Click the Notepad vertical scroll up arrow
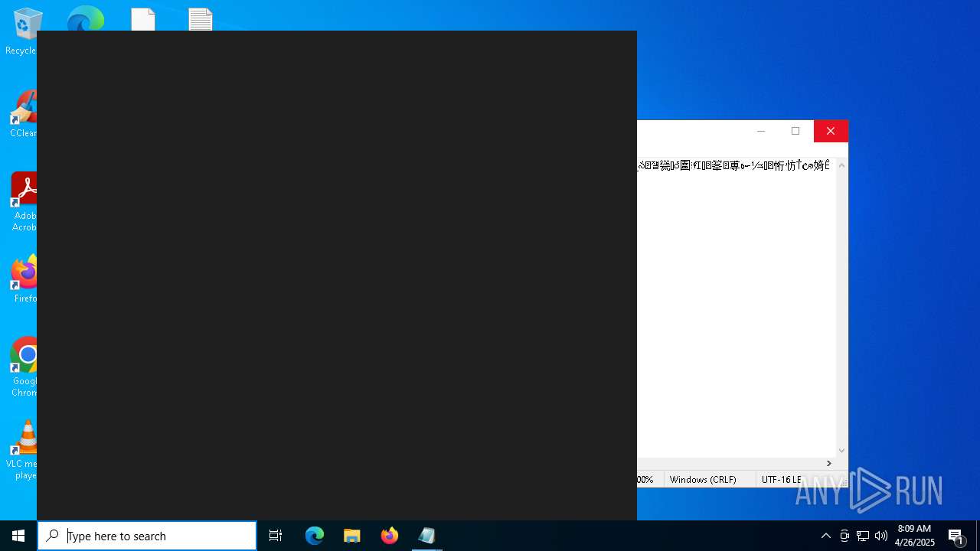The image size is (980, 551). coord(842,165)
